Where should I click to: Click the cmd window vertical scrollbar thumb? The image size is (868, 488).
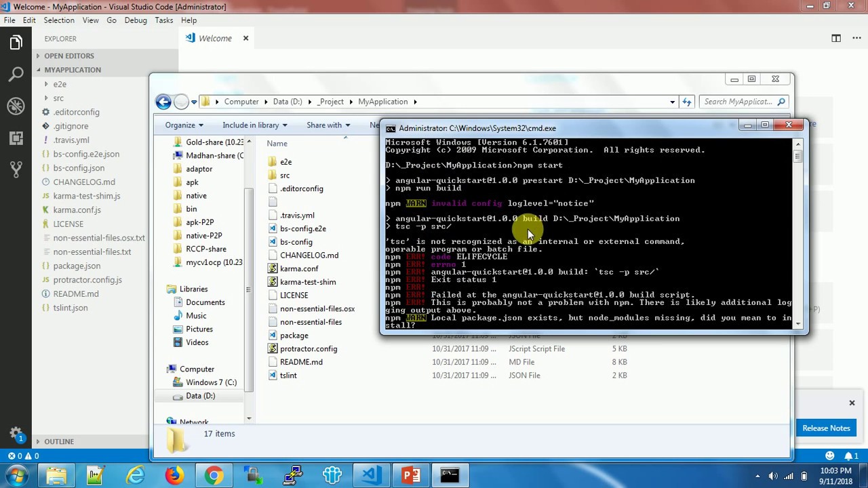[x=797, y=157]
